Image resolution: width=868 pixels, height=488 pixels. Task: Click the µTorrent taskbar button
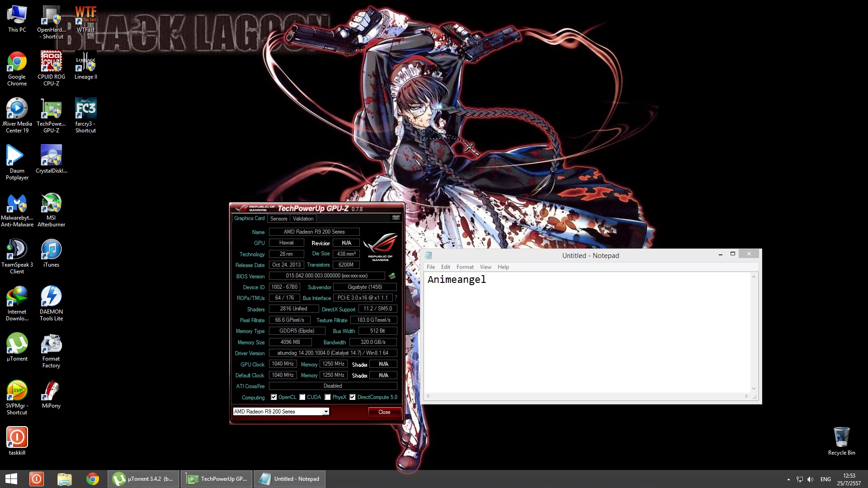point(143,479)
